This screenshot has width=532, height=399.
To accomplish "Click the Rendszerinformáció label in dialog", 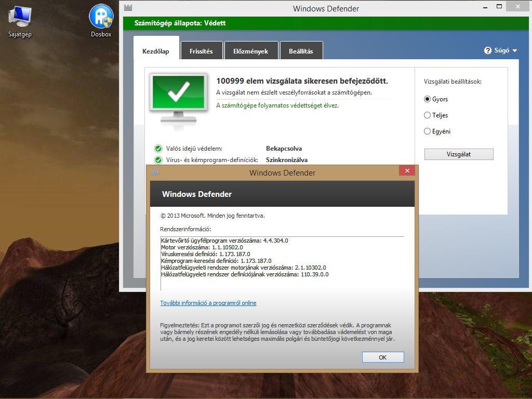I will pyautogui.click(x=185, y=229).
